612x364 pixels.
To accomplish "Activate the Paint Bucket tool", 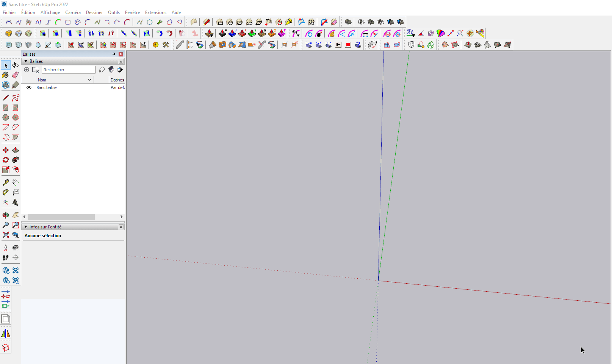I will (x=6, y=75).
